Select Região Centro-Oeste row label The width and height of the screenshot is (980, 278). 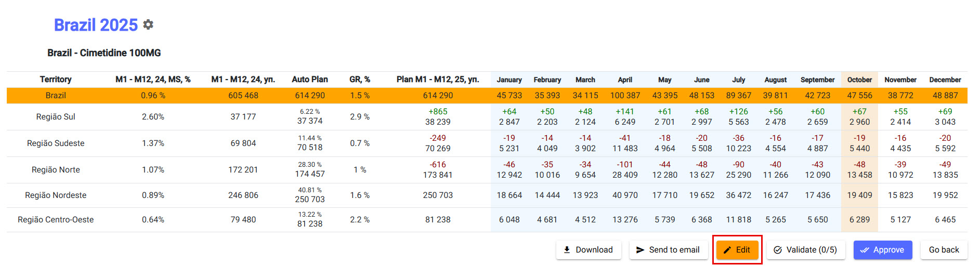pos(56,220)
